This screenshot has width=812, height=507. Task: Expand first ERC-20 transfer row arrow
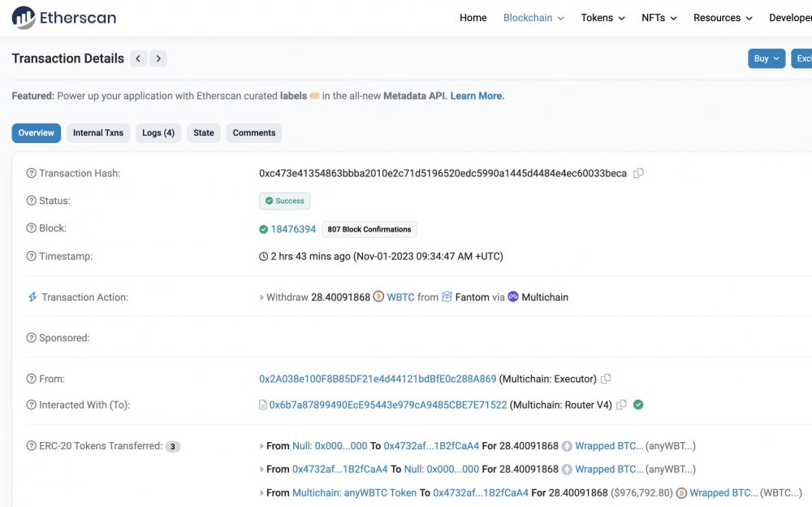[x=261, y=446]
